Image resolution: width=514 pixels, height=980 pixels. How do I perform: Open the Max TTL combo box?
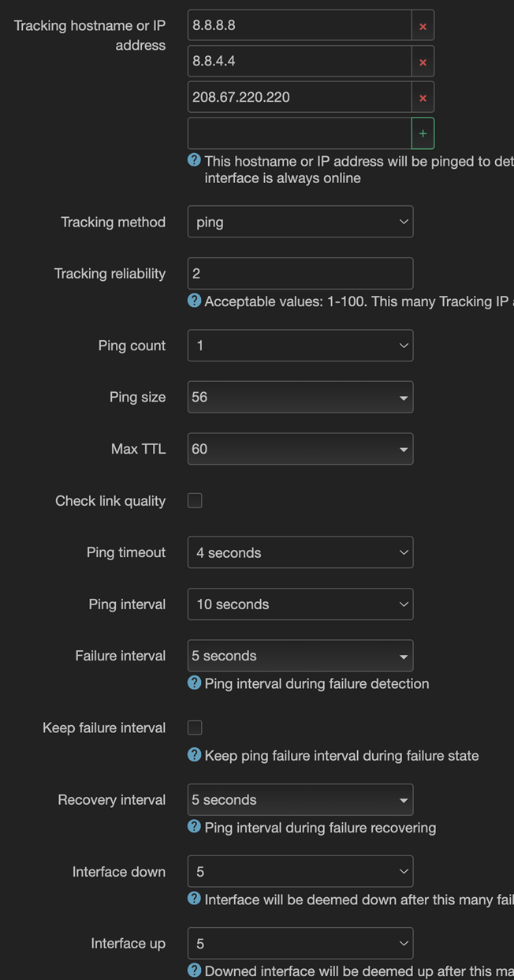tap(300, 449)
